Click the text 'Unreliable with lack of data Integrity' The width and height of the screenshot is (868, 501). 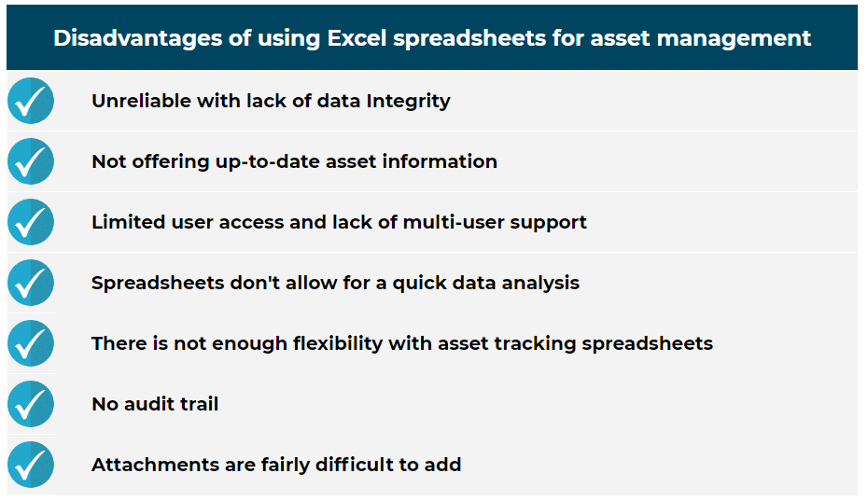point(271,101)
